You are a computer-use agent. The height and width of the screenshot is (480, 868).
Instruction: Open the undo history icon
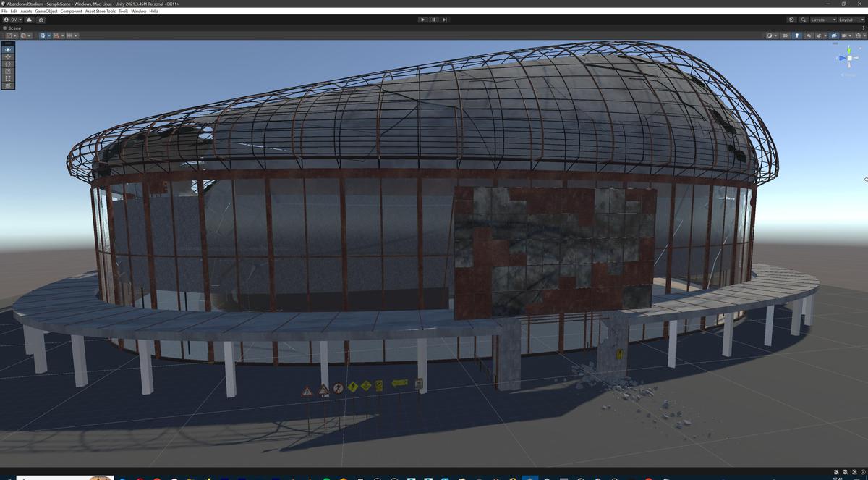(x=791, y=20)
